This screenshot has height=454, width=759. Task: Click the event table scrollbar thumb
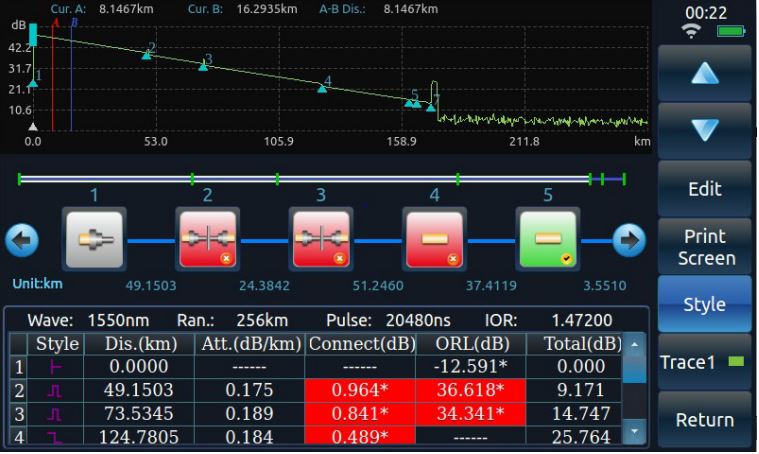(634, 369)
